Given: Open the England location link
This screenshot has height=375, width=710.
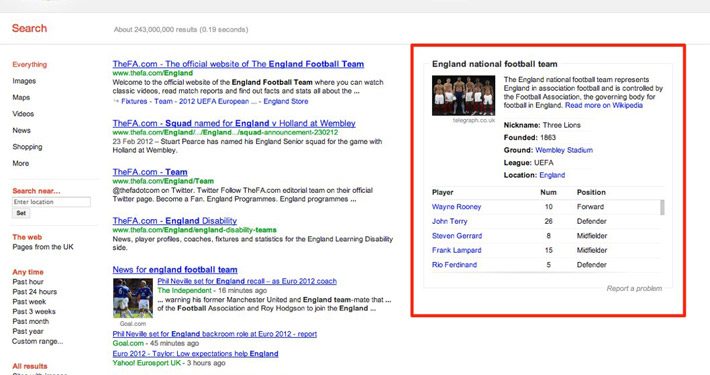Looking at the screenshot, I should (x=552, y=175).
